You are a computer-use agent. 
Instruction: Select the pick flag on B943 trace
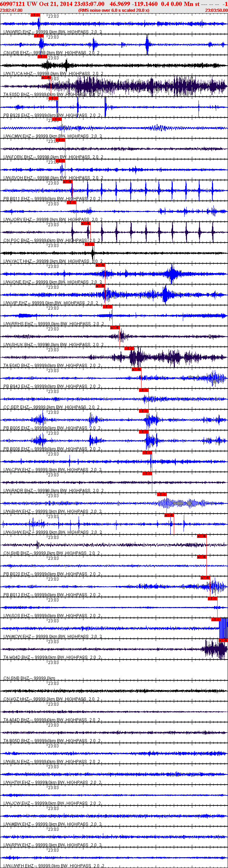click(x=136, y=369)
